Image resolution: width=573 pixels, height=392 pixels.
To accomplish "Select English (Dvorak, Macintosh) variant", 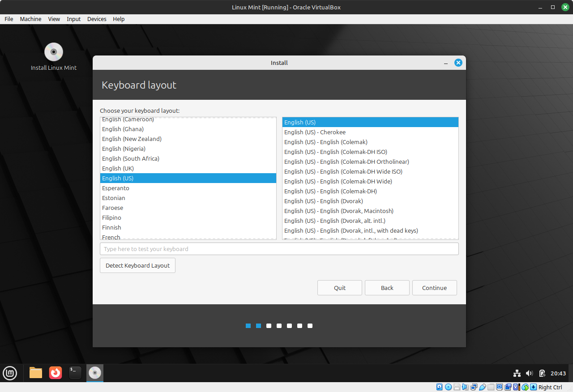I will pyautogui.click(x=370, y=211).
